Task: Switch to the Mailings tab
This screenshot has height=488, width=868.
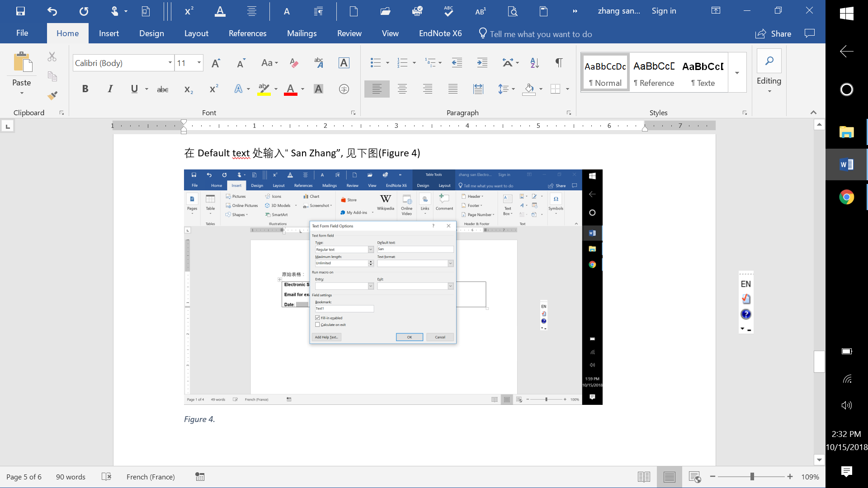Action: pos(302,33)
